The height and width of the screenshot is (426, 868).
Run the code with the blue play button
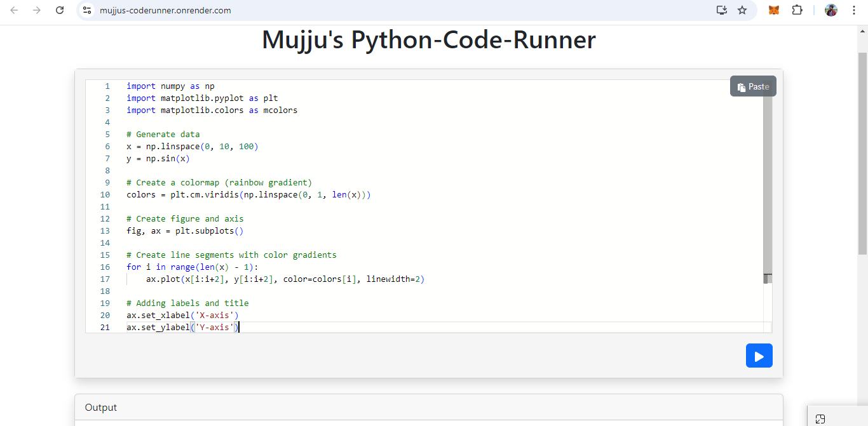pyautogui.click(x=759, y=356)
